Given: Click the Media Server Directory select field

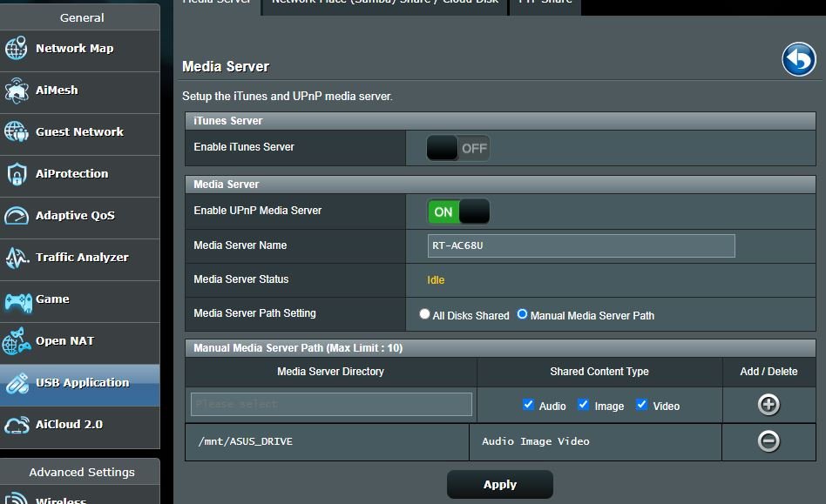Looking at the screenshot, I should tap(331, 404).
